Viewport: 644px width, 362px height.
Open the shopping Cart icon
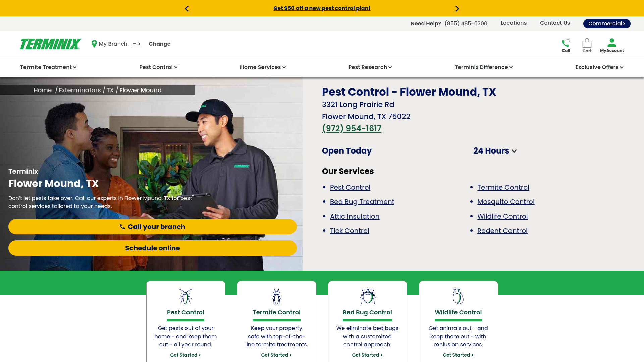587,43
